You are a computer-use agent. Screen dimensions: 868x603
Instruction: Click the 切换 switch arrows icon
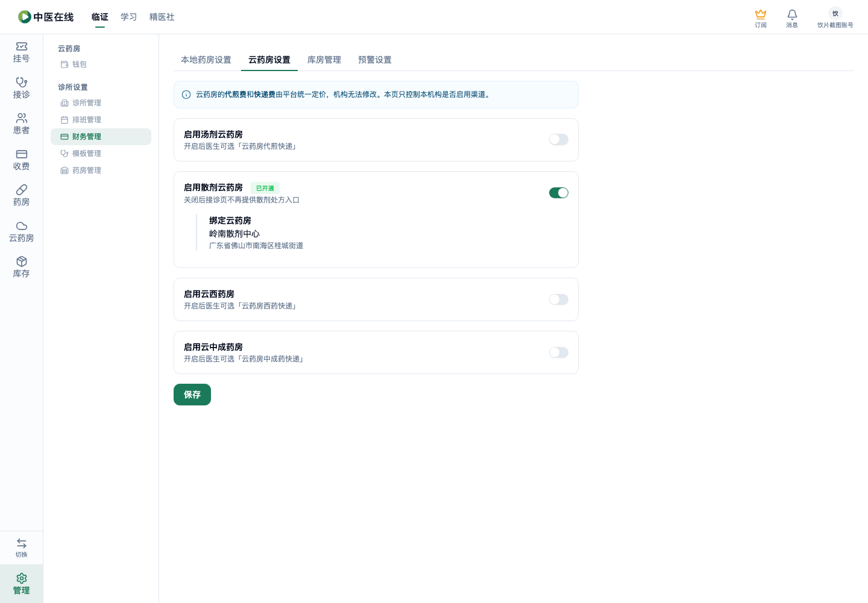pos(22,543)
